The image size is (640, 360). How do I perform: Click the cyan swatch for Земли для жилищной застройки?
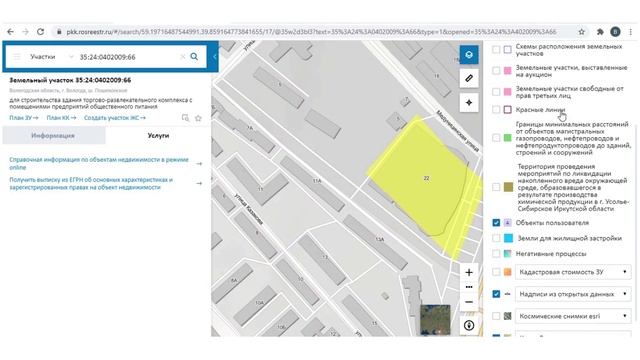508,238
